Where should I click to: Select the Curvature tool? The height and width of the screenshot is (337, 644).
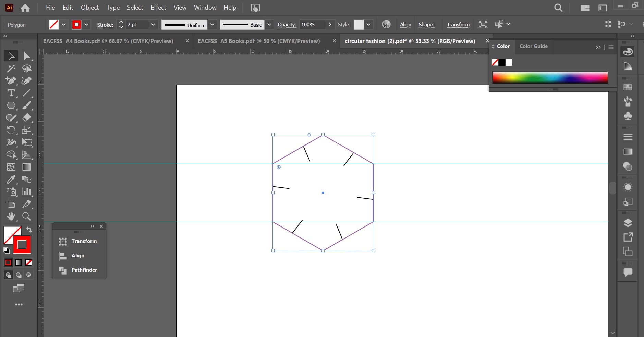26,81
